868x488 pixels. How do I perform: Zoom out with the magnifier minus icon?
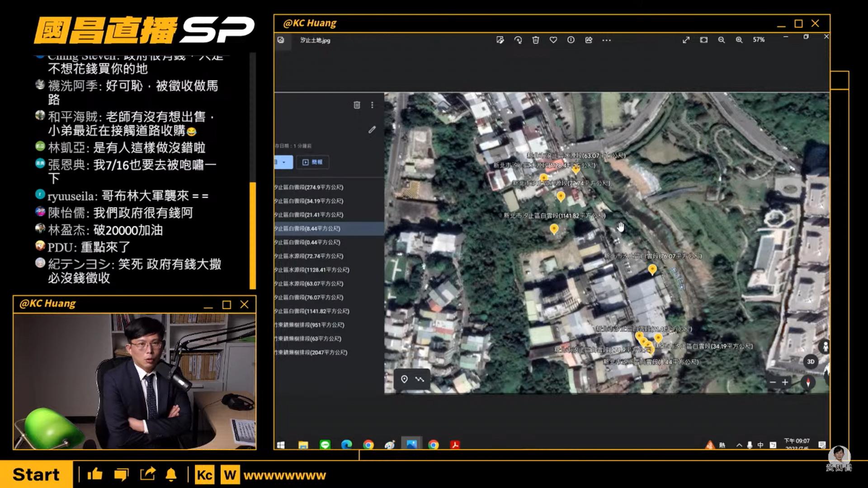(x=722, y=40)
